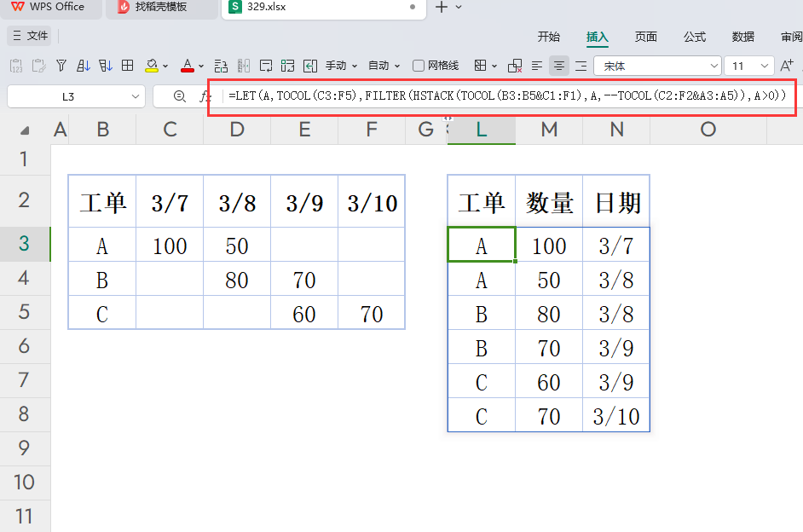Expand the L3 name box dropdown
This screenshot has height=532, width=803.
tap(136, 96)
